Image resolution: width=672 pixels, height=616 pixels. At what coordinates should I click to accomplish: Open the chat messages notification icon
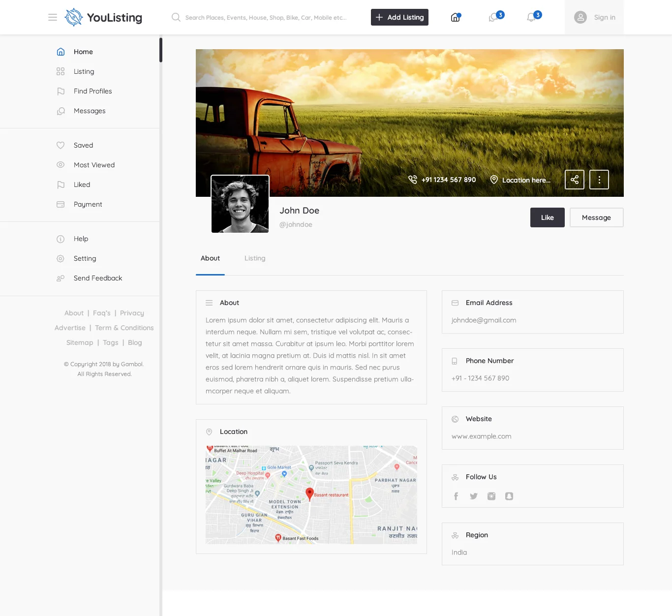coord(493,18)
